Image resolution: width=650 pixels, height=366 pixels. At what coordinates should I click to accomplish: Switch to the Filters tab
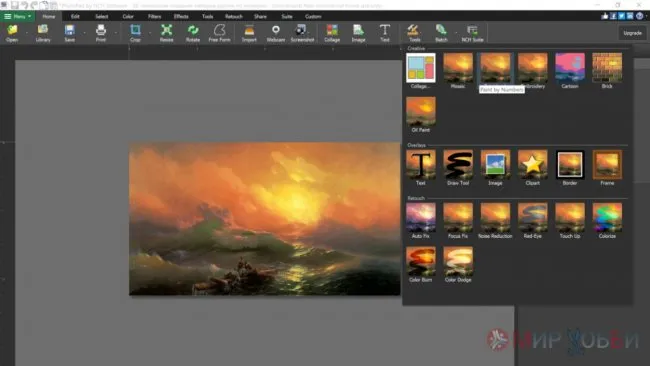click(154, 17)
